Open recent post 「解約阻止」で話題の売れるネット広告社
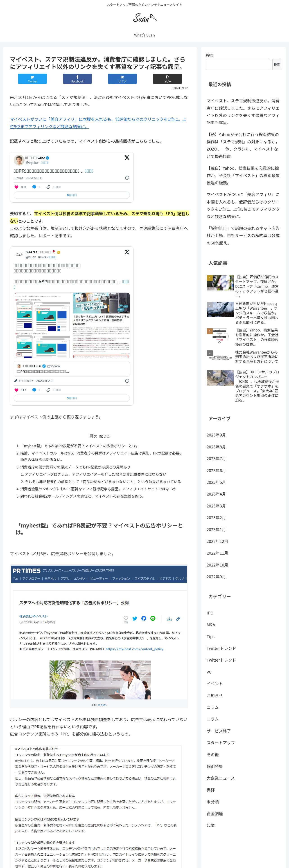This screenshot has height=868, width=289. point(243,235)
